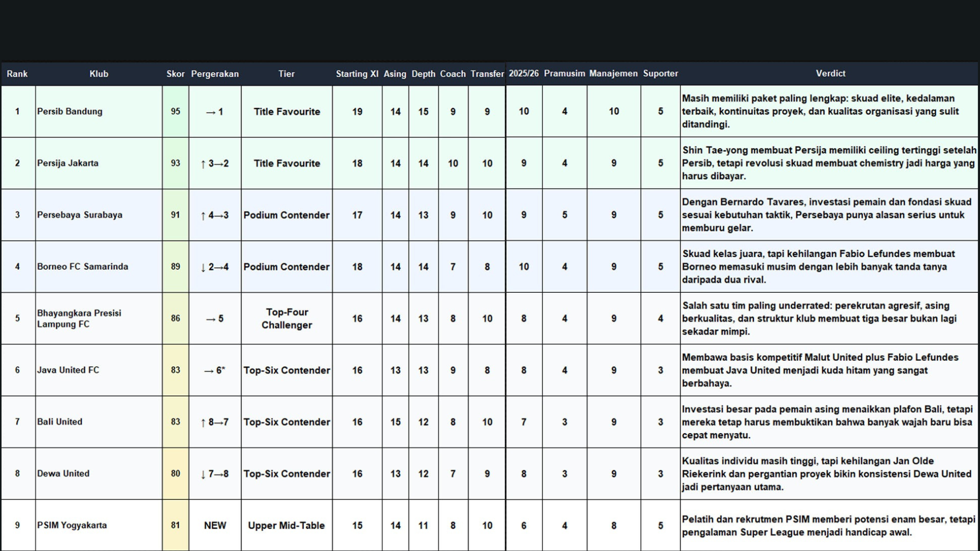
Task: Click the Verdict column header
Action: point(830,73)
